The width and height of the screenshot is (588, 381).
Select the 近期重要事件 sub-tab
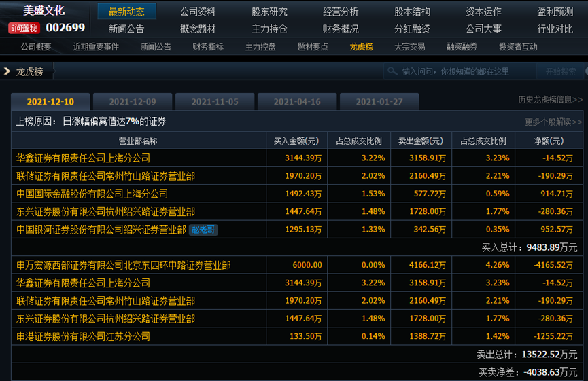coord(96,47)
